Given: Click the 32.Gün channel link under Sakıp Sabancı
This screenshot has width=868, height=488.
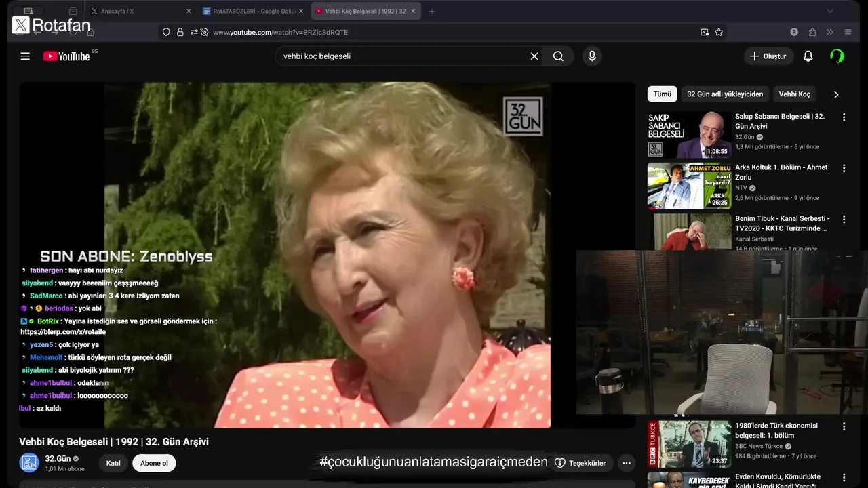Looking at the screenshot, I should 745,137.
